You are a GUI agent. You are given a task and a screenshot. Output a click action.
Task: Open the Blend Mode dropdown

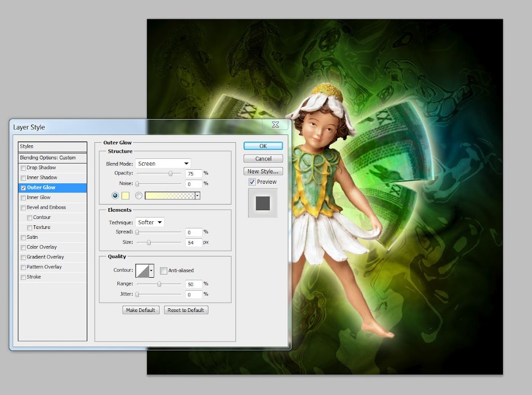click(163, 164)
